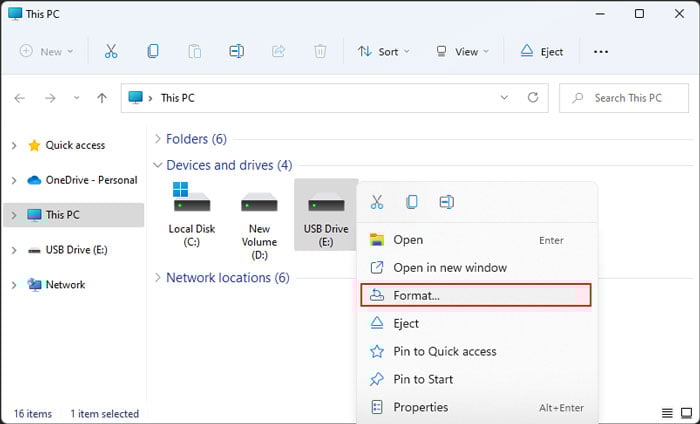Click the Copy icon in context menu
The height and width of the screenshot is (424, 700).
[x=412, y=202]
